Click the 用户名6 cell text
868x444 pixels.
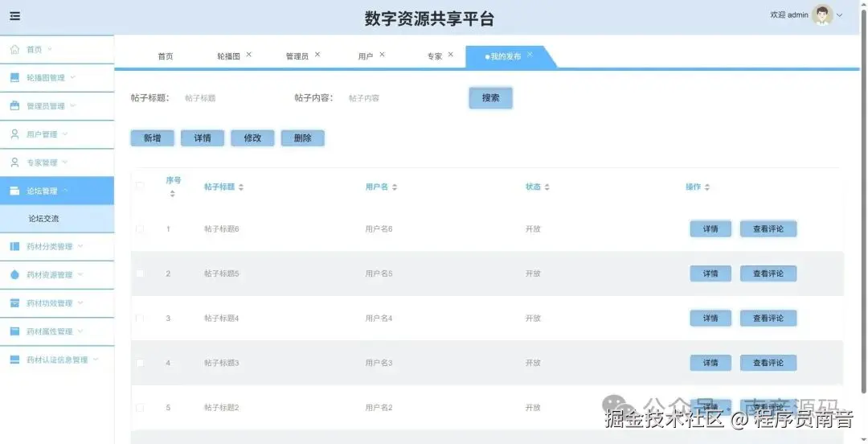tap(379, 229)
